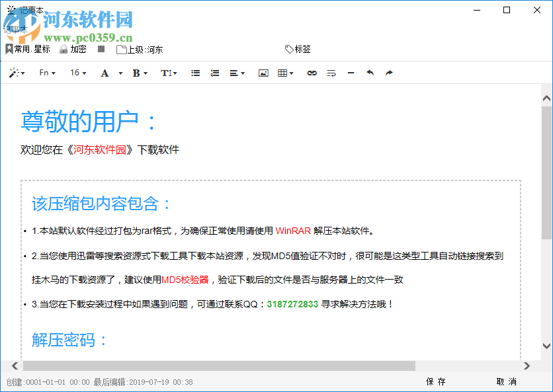Apply bold formatting with the B icon
The height and width of the screenshot is (392, 553).
pyautogui.click(x=136, y=73)
